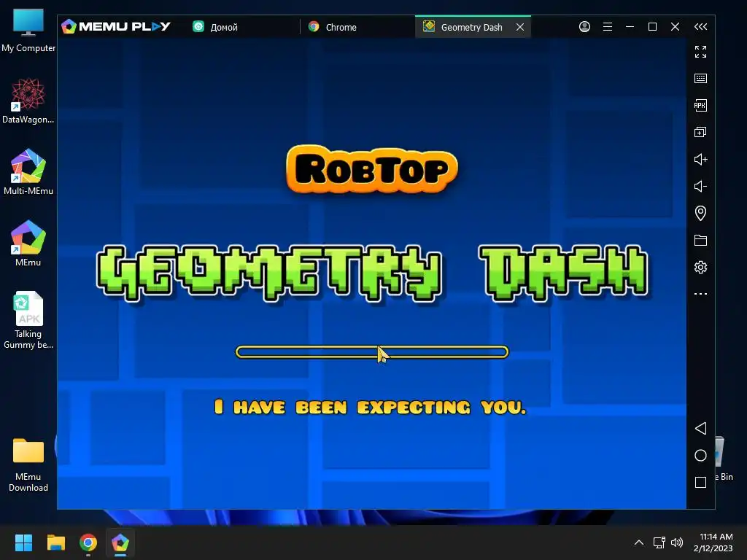
Task: Select the Multi-MEmu desktop shortcut
Action: (x=28, y=172)
